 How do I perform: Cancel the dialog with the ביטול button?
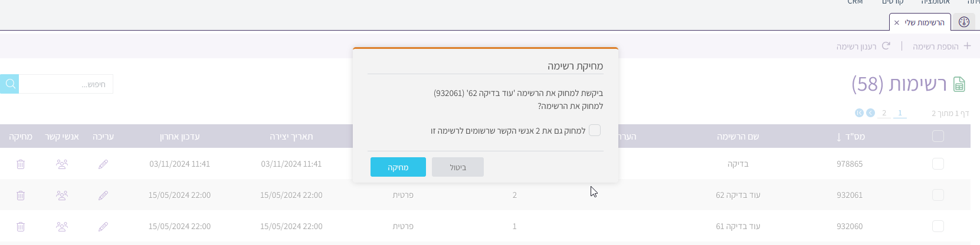click(458, 167)
